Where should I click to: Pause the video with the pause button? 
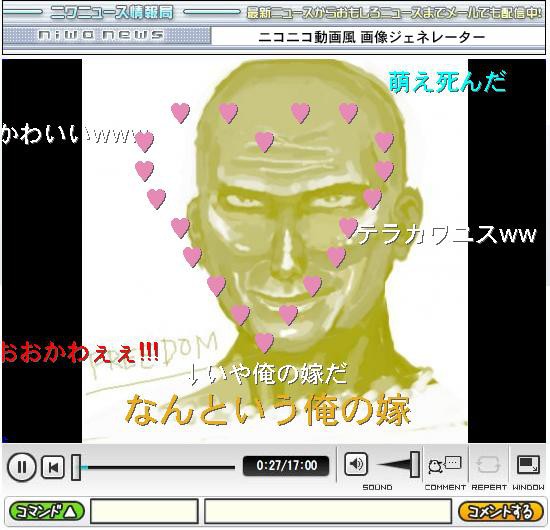pyautogui.click(x=22, y=467)
